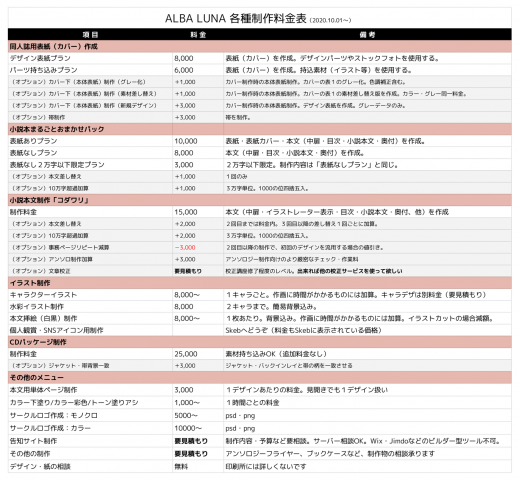Click the 3,000 price for 表紙なし２万字以下限定プラン
Viewport: 519px width, 480px height.
pos(184,165)
